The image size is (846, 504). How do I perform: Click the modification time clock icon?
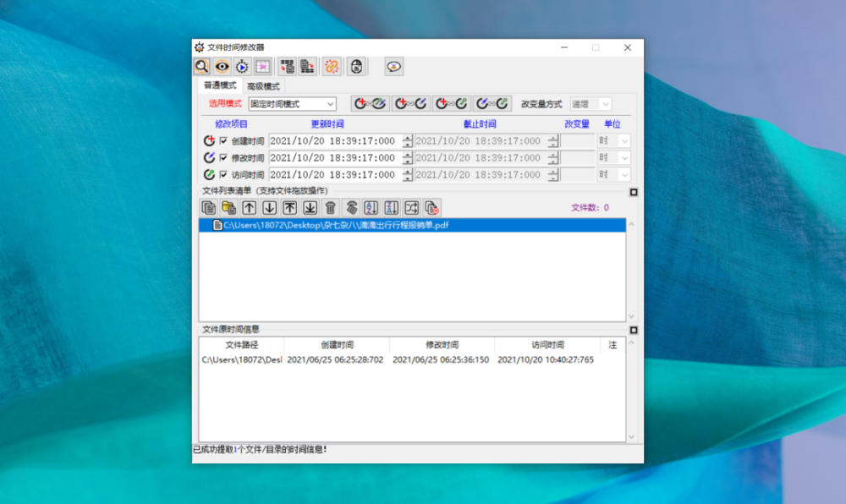tap(209, 157)
